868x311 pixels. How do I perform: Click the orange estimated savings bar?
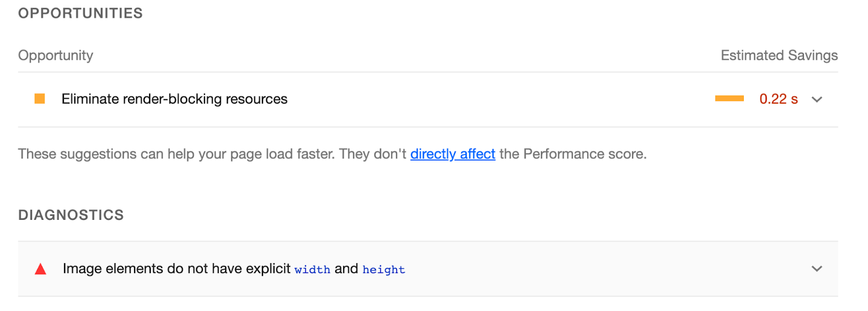point(729,98)
